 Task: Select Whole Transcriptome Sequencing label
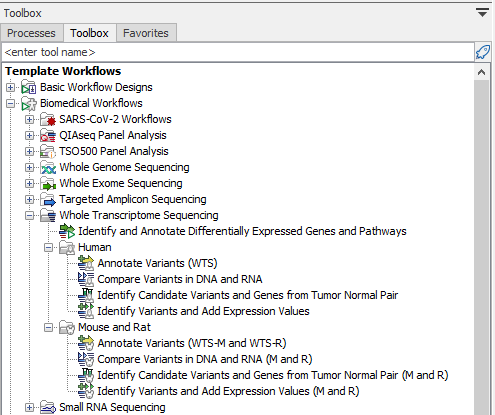click(139, 215)
